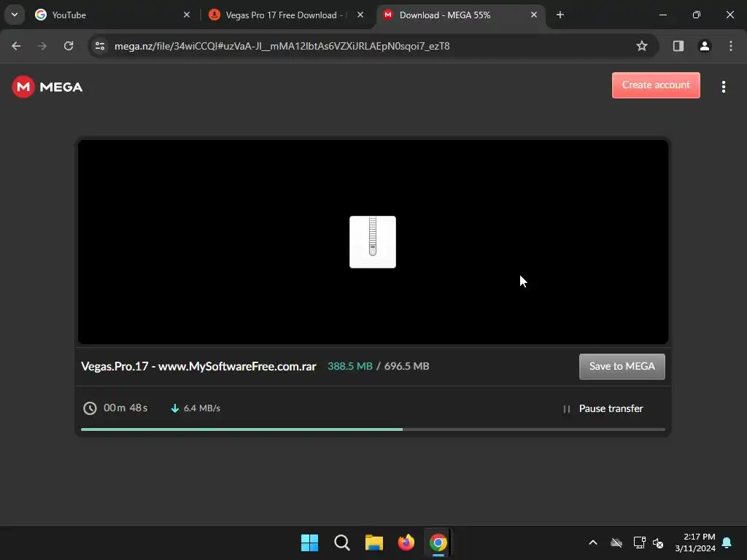This screenshot has height=560, width=747.
Task: Click the 00m 48s time remaining
Action: click(x=125, y=408)
